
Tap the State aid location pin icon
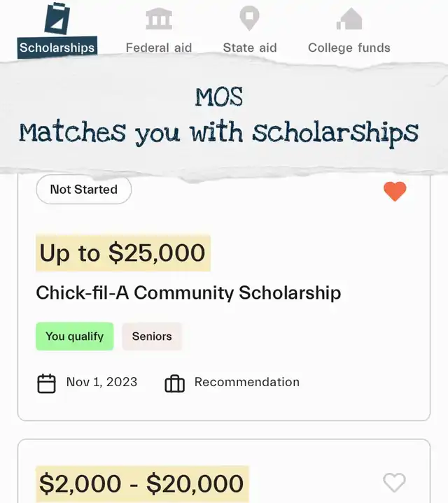[x=249, y=18]
